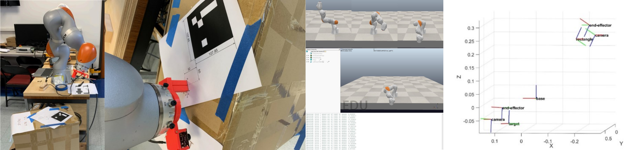
Task: Click the DefaultLights object icon
Action: [311, 58]
